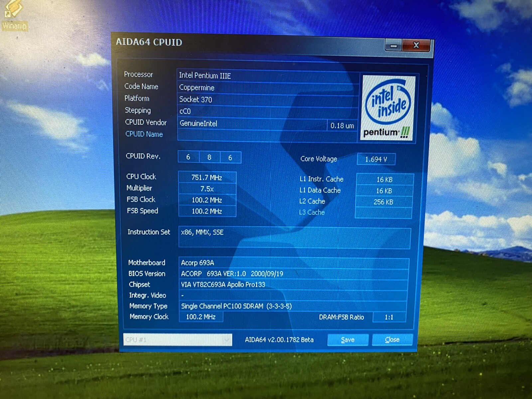Click the L2 Cache 256 KB value
The width and height of the screenshot is (532, 399).
(x=384, y=202)
